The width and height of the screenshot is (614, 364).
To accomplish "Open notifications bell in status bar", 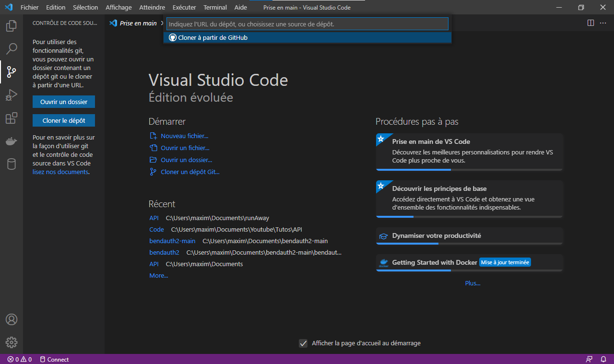I will click(x=603, y=359).
